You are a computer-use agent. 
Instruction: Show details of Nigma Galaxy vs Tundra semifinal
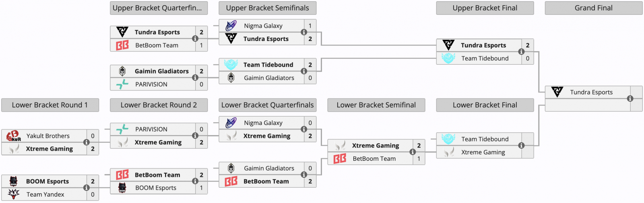[304, 32]
